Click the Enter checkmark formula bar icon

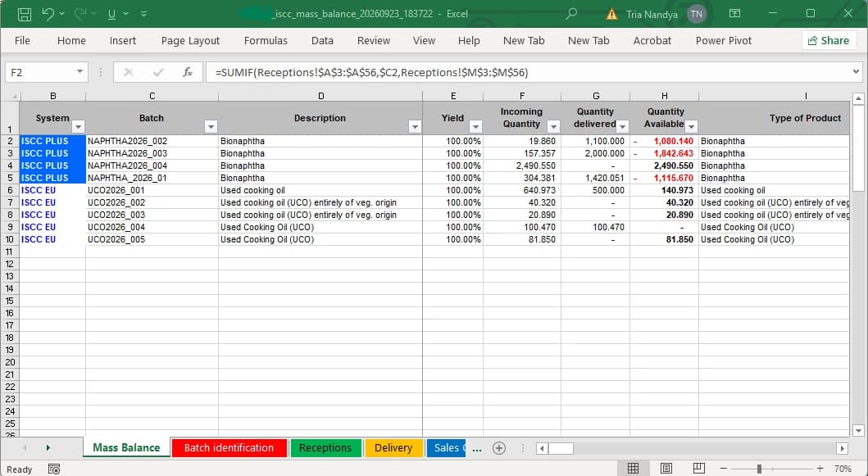158,72
